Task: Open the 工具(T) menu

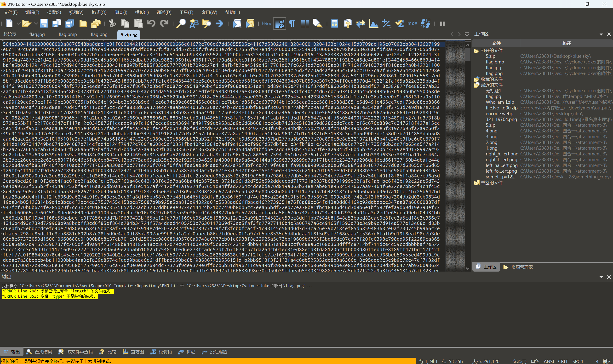Action: [x=186, y=12]
